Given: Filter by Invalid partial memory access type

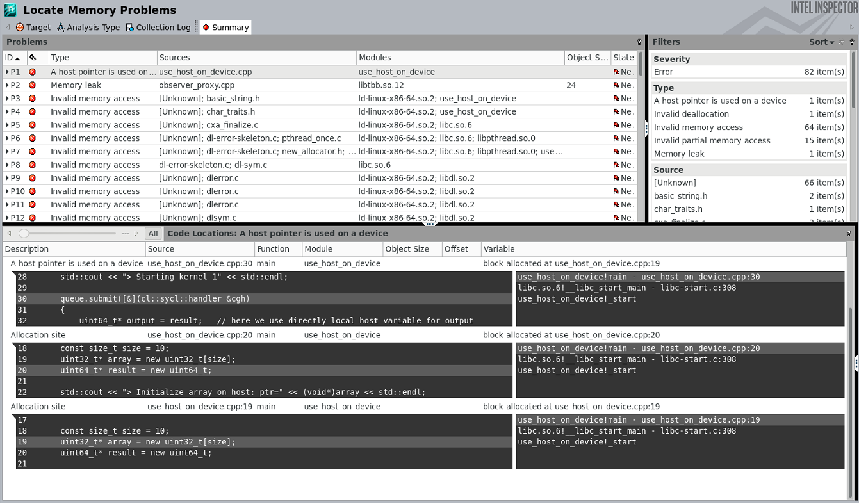Looking at the screenshot, I should (712, 141).
